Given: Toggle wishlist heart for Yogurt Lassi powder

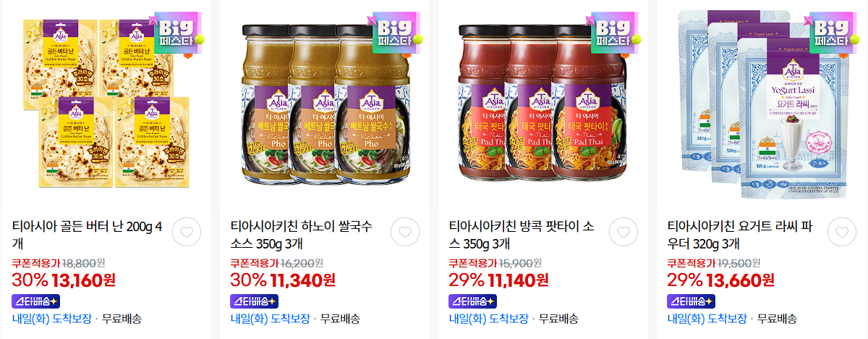Looking at the screenshot, I should pos(842,233).
